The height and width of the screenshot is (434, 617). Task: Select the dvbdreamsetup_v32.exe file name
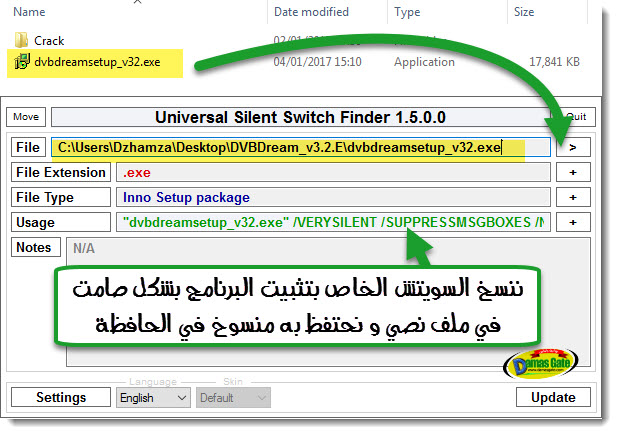pos(97,62)
